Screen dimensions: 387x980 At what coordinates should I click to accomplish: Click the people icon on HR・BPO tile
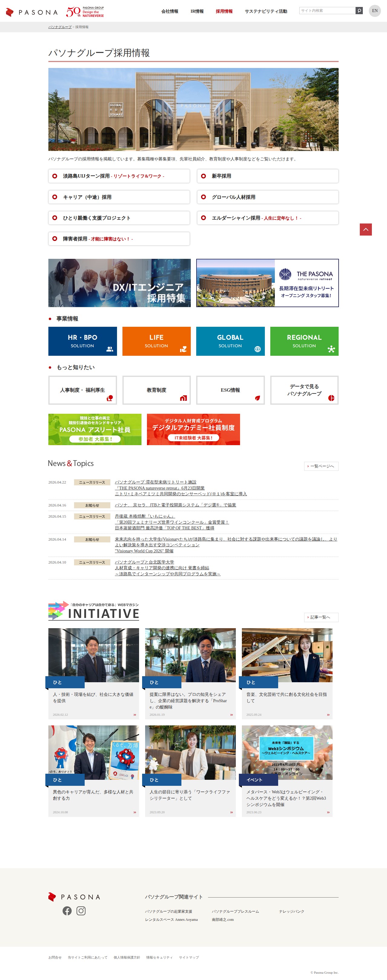[x=110, y=349]
